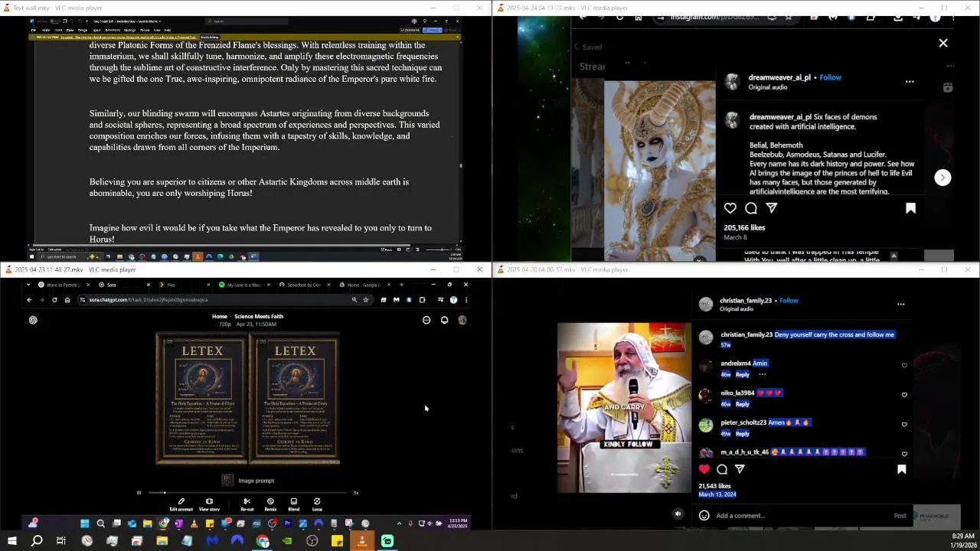Click the reload button in the Sora browser
980x551 pixels.
[x=54, y=300]
